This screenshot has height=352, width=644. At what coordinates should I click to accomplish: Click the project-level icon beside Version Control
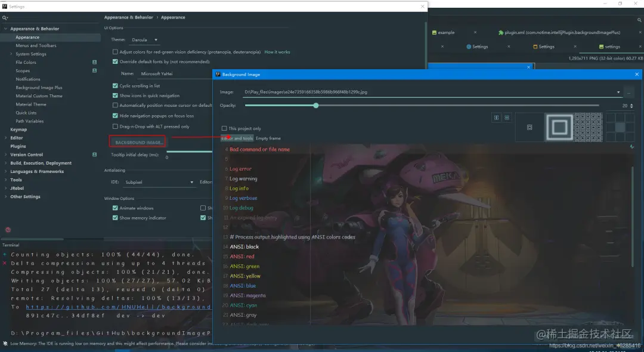pyautogui.click(x=94, y=155)
